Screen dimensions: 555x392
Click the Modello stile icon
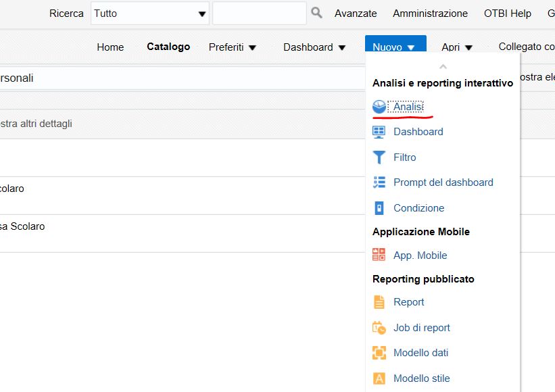(379, 378)
